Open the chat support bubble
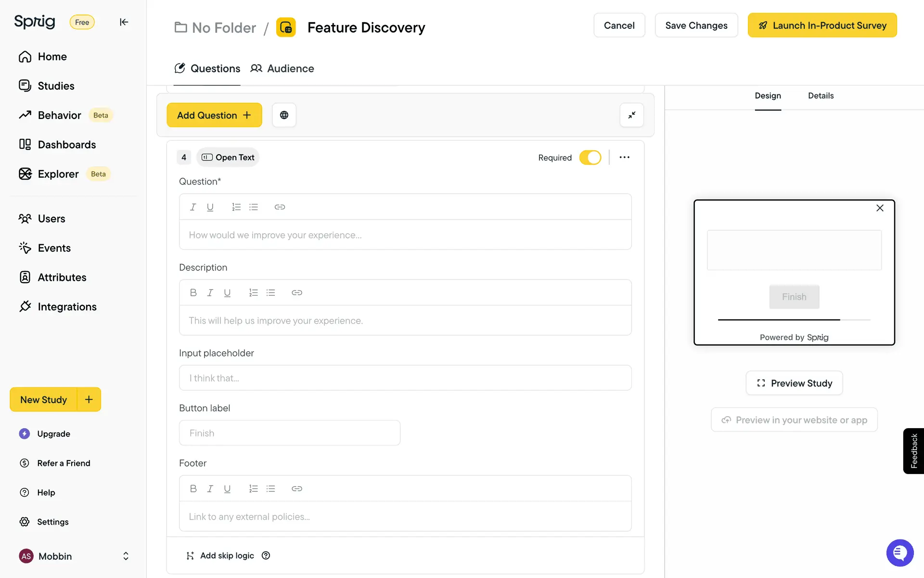Screen dimensions: 924x578 [899, 552]
